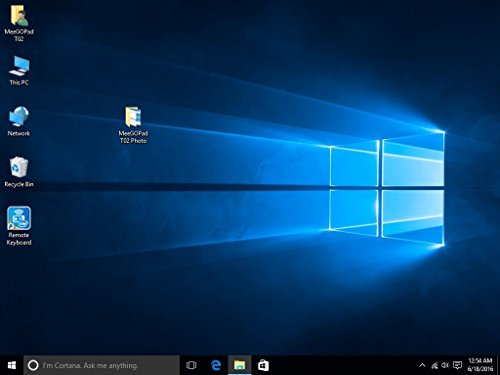
Task: Click the taskbar clock and date
Action: [x=480, y=365]
